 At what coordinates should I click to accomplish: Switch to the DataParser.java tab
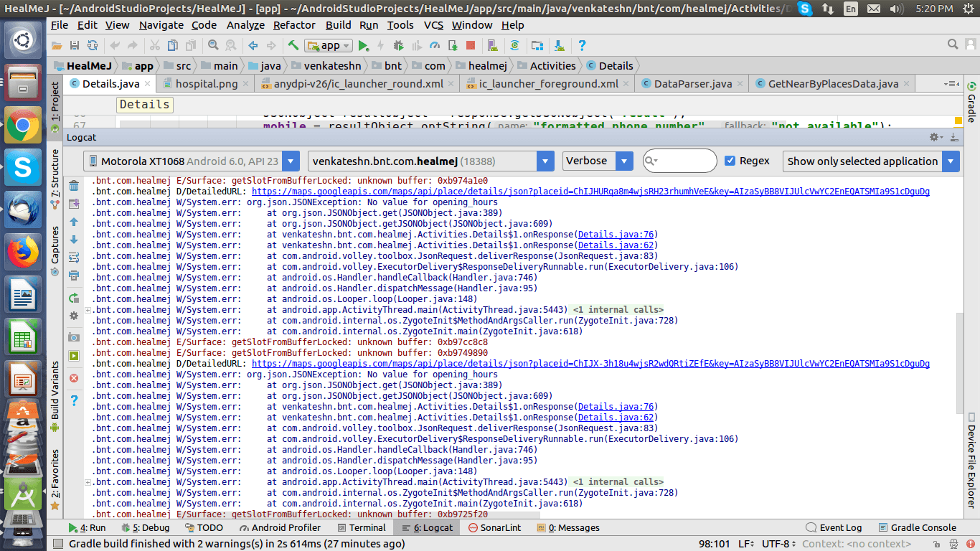point(692,83)
